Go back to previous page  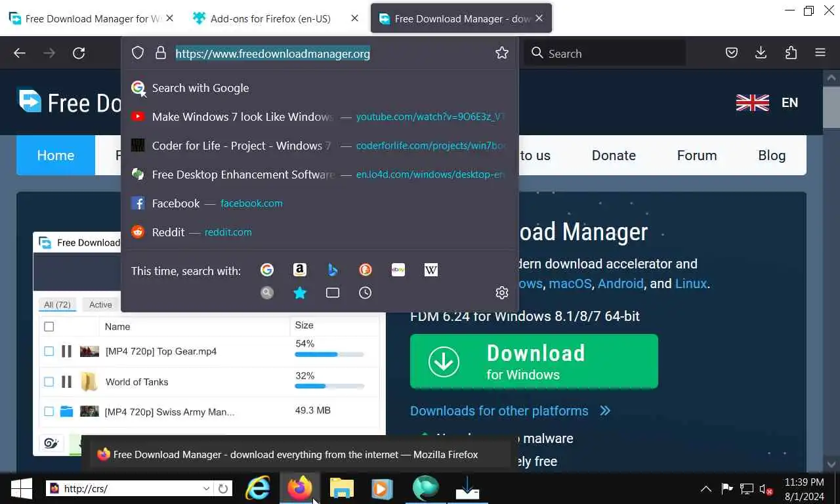20,53
